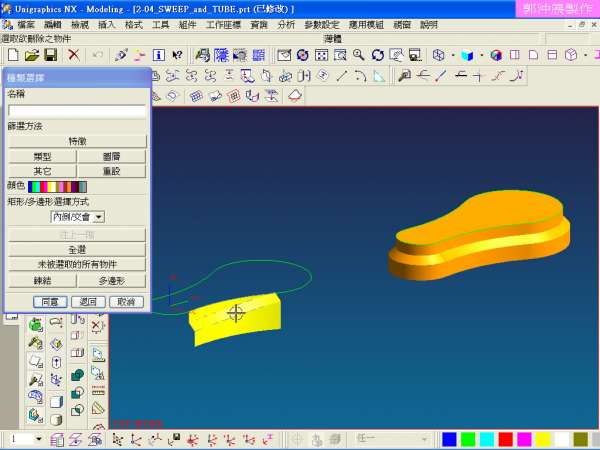Click the straight Line curve icon
This screenshot has height=450, width=600.
pos(342,76)
